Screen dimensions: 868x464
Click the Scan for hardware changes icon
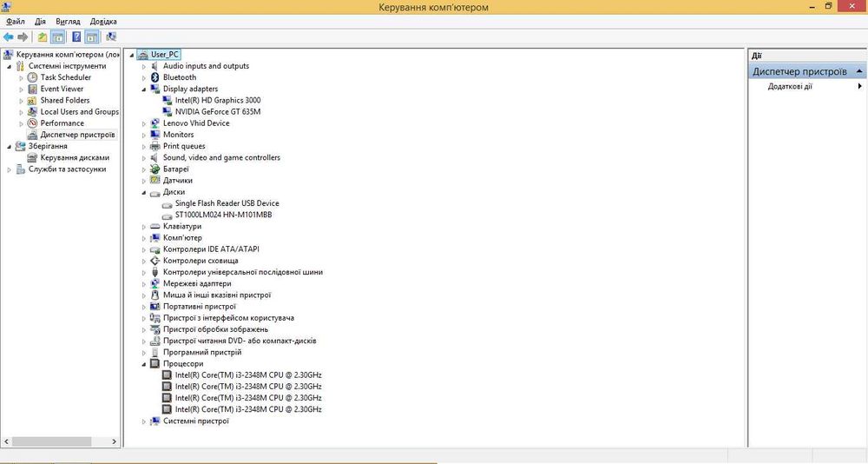coord(111,37)
